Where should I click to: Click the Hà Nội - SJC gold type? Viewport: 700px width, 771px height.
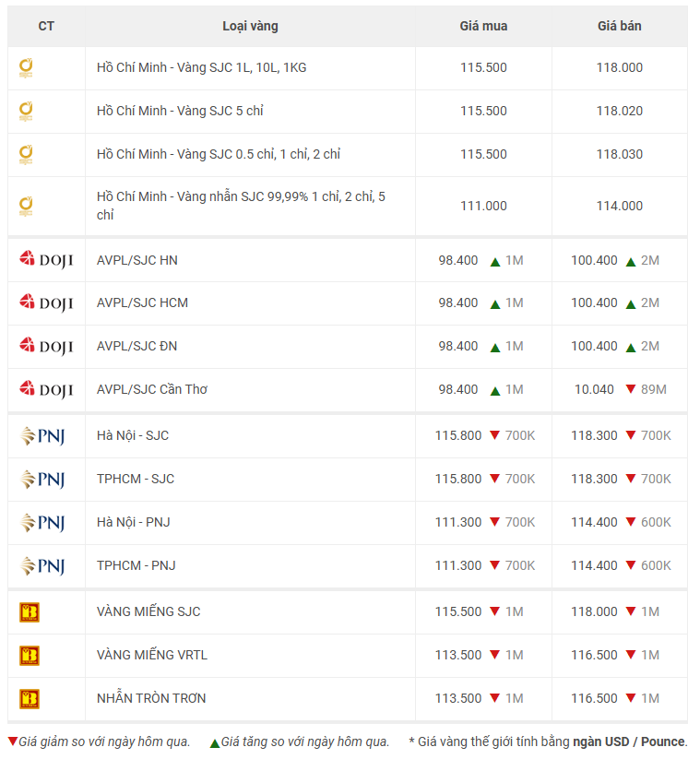coord(133,435)
